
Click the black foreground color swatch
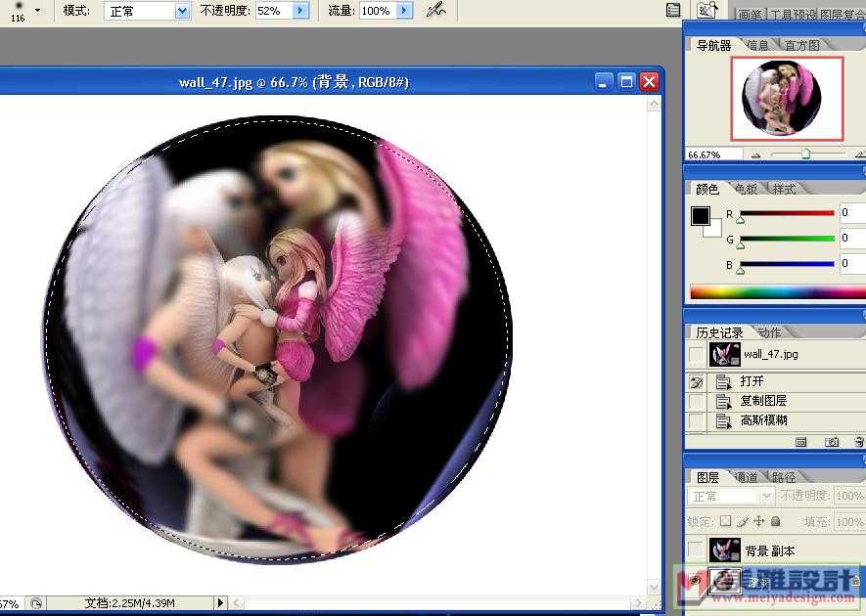point(701,216)
